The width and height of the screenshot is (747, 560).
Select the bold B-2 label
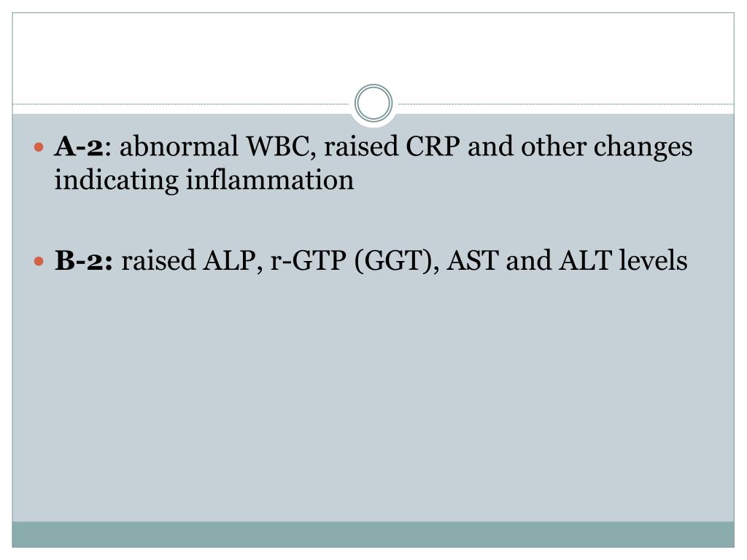(84, 260)
